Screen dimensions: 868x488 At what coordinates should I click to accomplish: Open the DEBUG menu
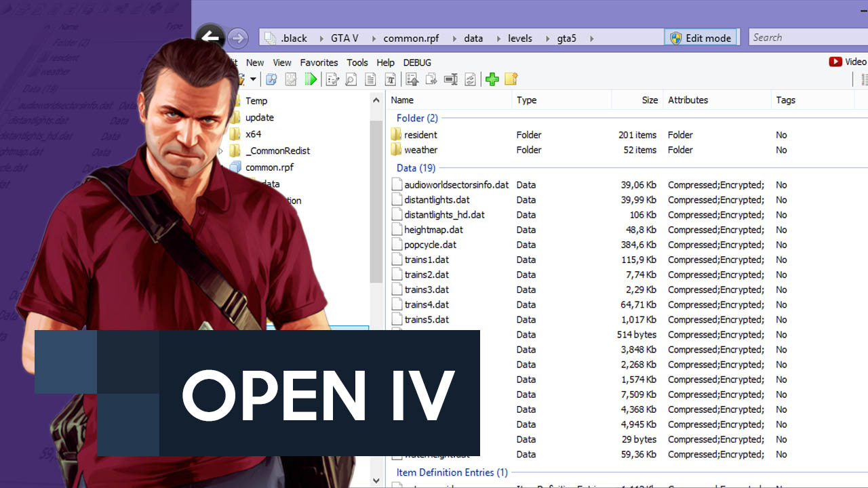click(417, 62)
